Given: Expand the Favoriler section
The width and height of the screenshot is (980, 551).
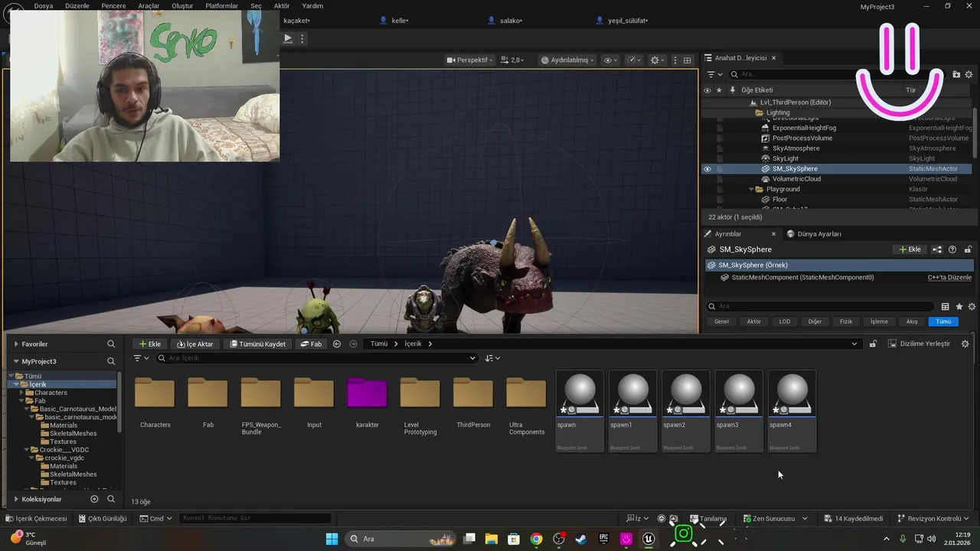Looking at the screenshot, I should click(x=16, y=344).
